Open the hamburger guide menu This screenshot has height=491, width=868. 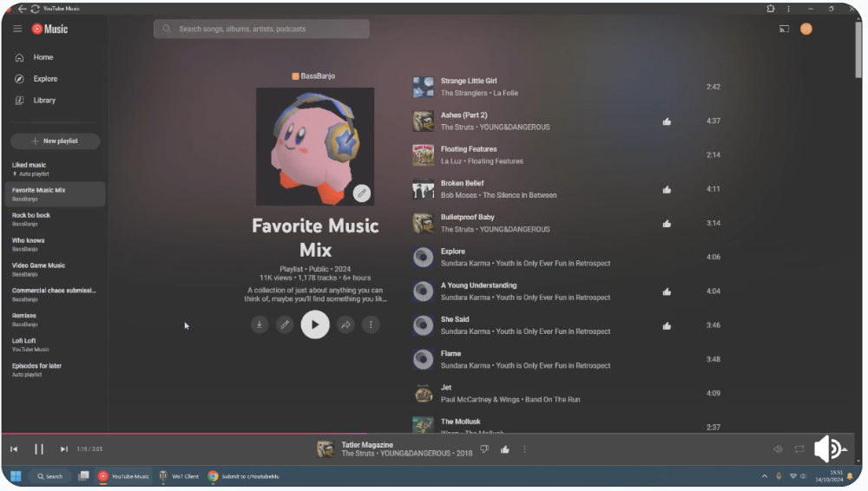pyautogui.click(x=17, y=29)
